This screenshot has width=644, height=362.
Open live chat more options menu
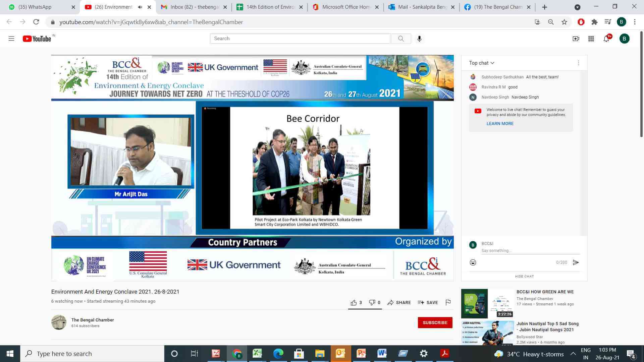coord(579,63)
